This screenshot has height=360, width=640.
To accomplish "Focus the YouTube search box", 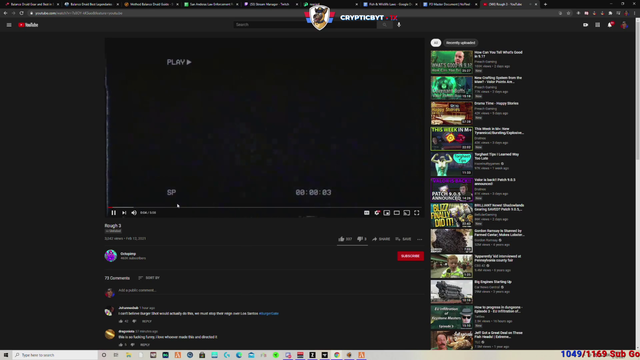I will [304, 24].
